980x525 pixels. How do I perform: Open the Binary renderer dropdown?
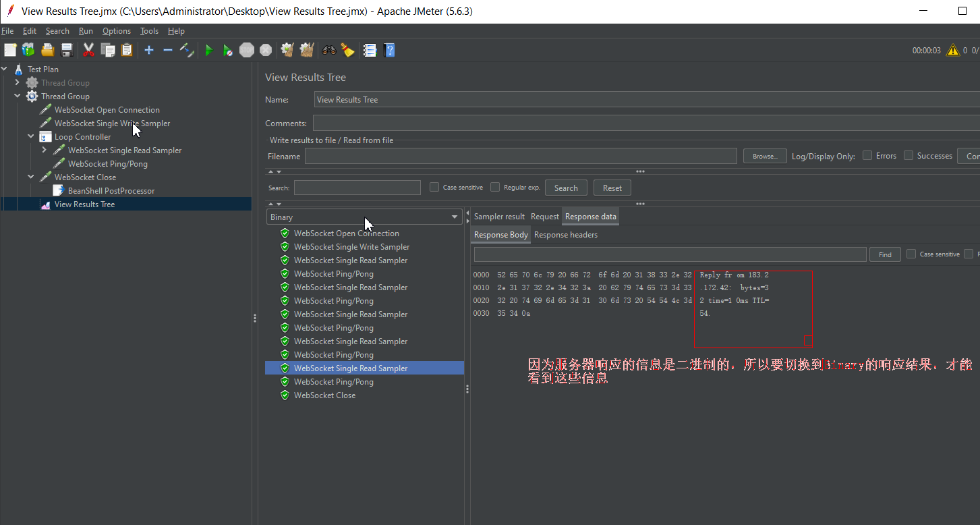364,217
